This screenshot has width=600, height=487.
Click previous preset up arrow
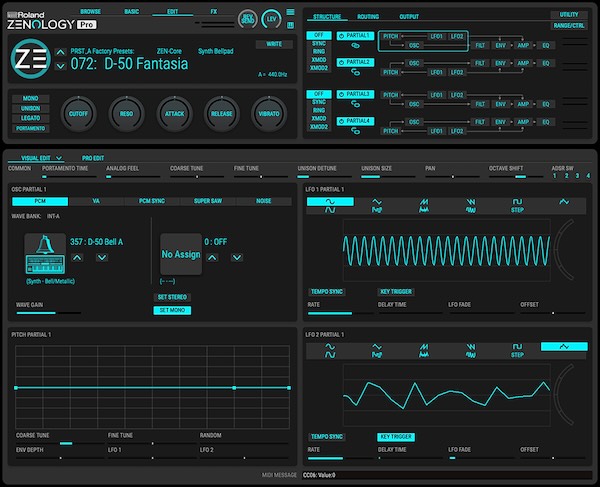pos(60,52)
